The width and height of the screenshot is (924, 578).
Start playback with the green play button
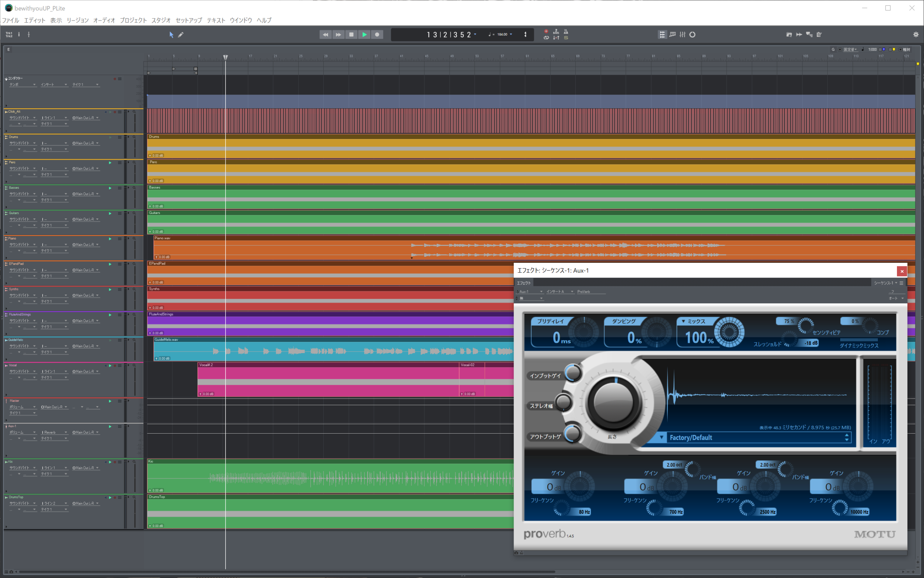(x=365, y=34)
